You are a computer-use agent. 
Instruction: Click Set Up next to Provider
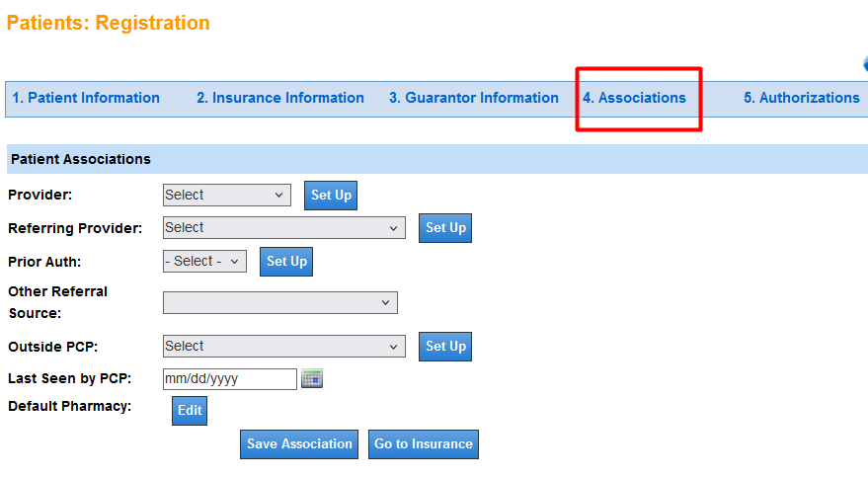(331, 196)
